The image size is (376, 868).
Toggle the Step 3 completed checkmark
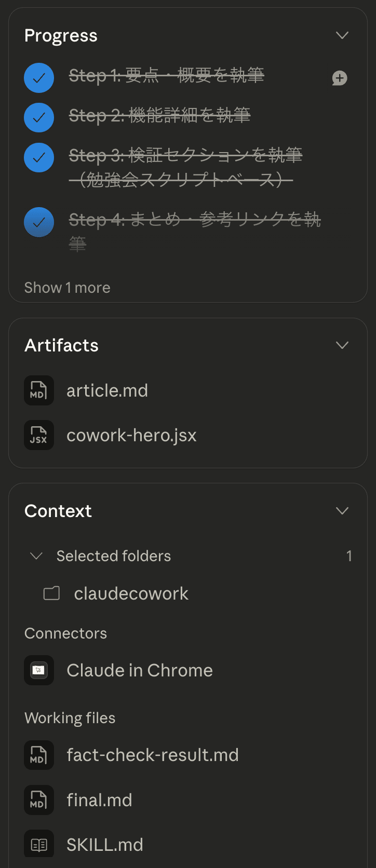pos(39,157)
